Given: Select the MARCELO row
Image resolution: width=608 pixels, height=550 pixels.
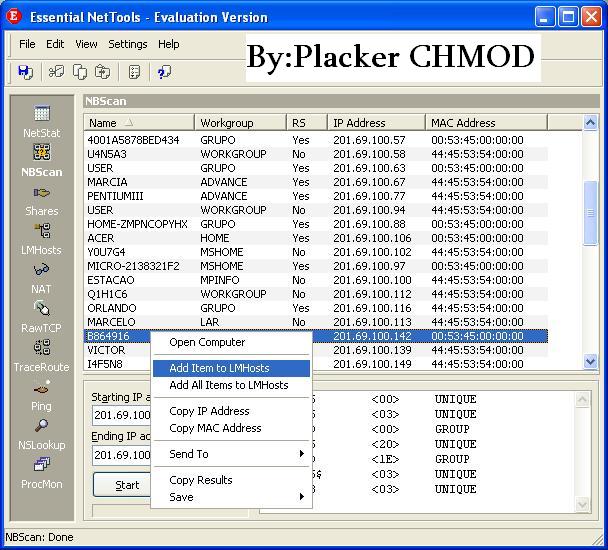Looking at the screenshot, I should tap(316, 322).
